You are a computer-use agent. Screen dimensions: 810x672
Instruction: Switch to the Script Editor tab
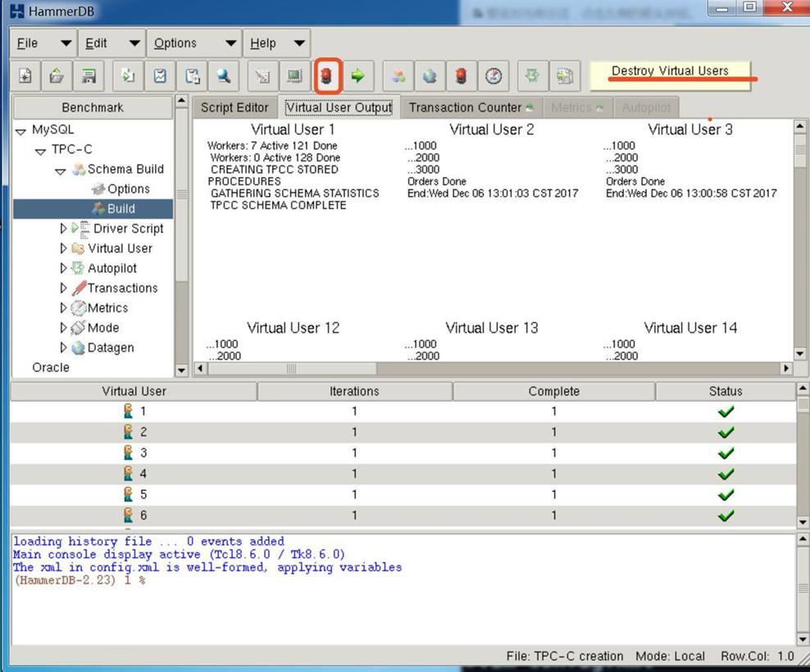(234, 107)
